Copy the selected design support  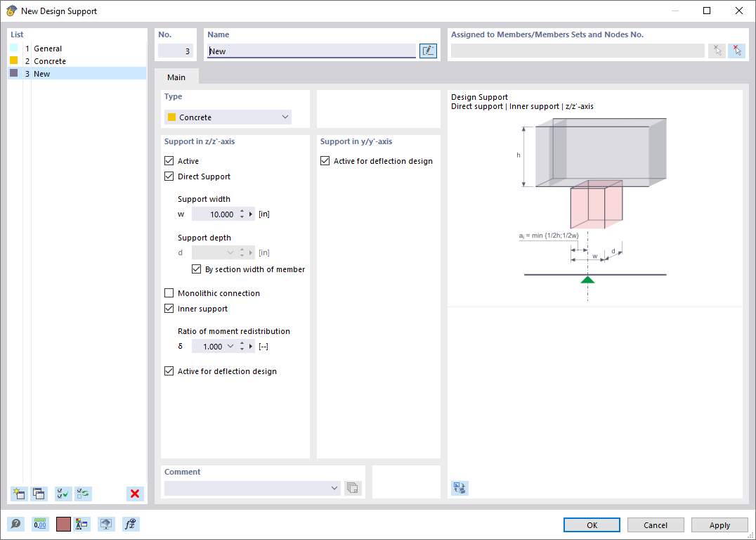[x=39, y=494]
